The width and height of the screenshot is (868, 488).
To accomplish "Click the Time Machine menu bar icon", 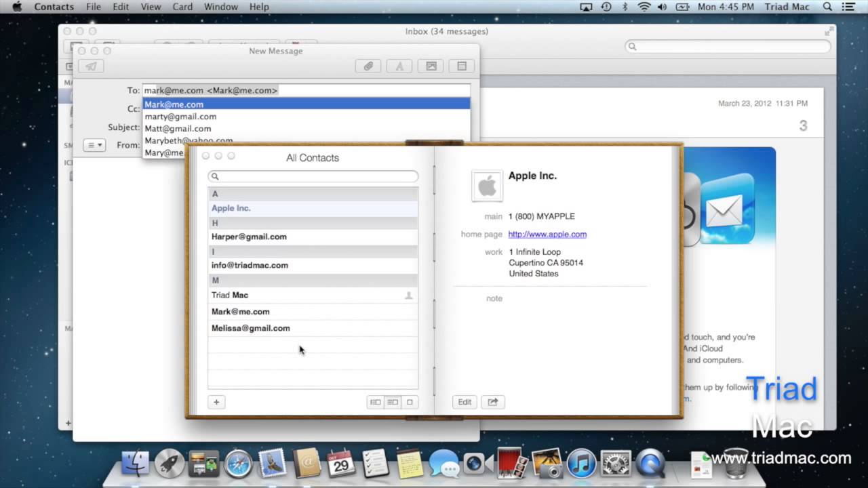I will [x=606, y=7].
